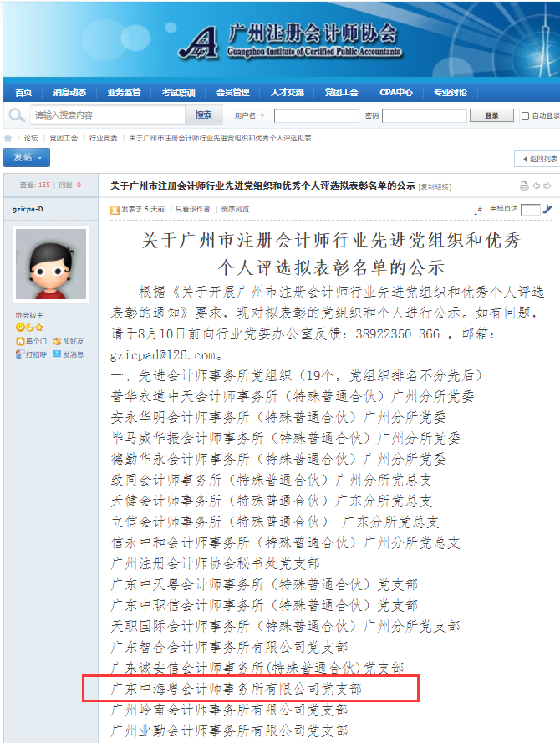Open the gzicpa-D username link
This screenshot has height=743, width=560.
28,209
